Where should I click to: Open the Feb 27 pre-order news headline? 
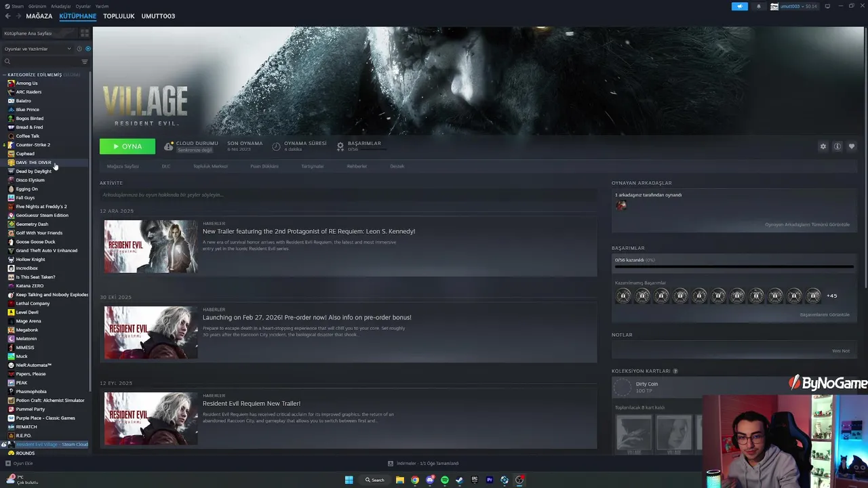[x=307, y=317]
